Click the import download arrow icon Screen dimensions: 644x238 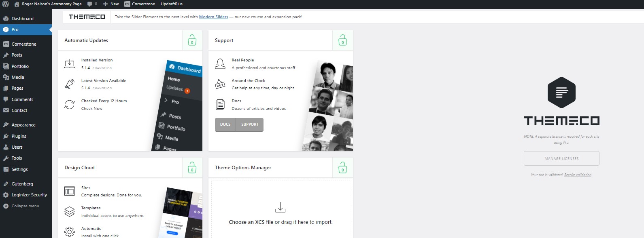click(281, 207)
